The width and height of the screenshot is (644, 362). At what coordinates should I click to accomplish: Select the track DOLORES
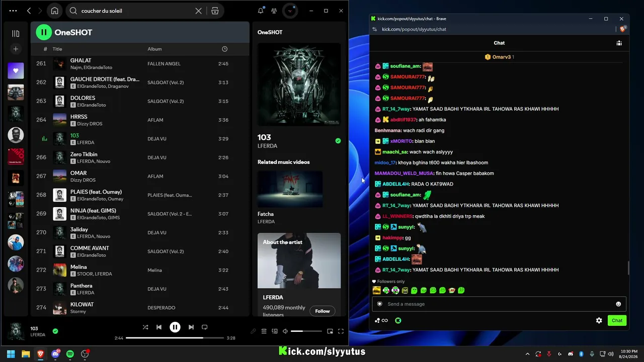pos(83,98)
